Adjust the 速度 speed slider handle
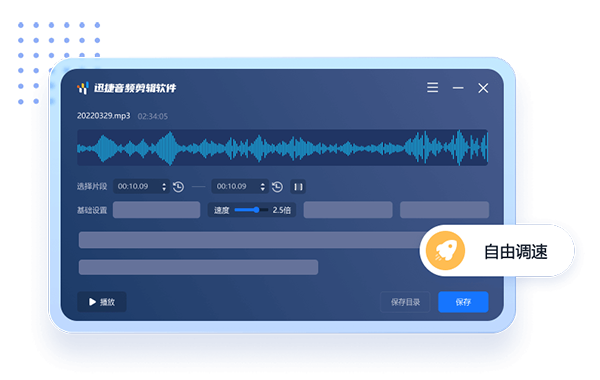The image size is (600, 380). (256, 210)
